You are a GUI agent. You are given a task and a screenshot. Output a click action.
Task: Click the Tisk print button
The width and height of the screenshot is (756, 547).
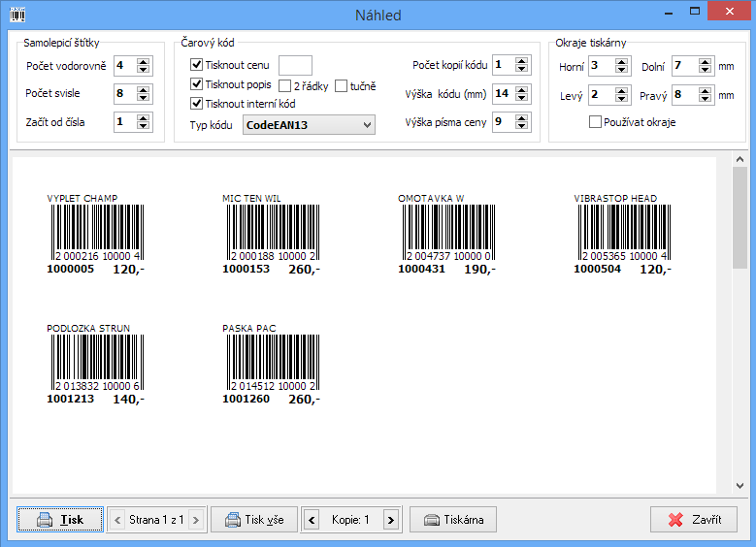point(60,520)
